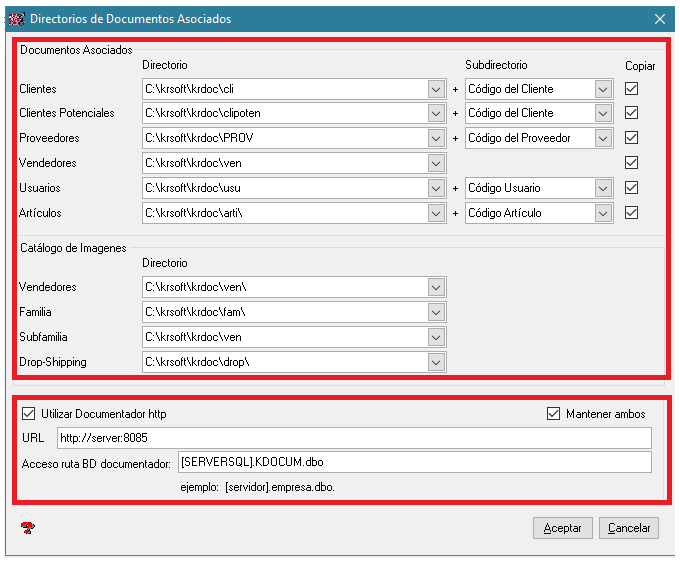Click the Artículos directory path field
680x564 pixels.
pyautogui.click(x=284, y=212)
